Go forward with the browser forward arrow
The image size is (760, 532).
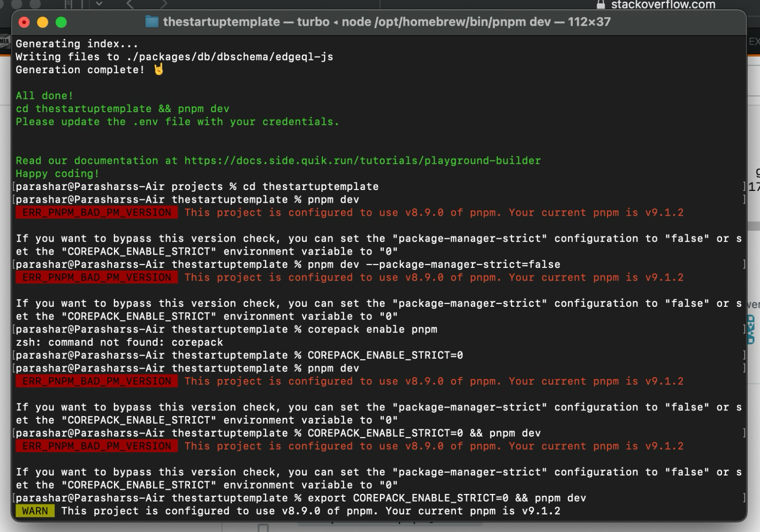tap(164, 4)
